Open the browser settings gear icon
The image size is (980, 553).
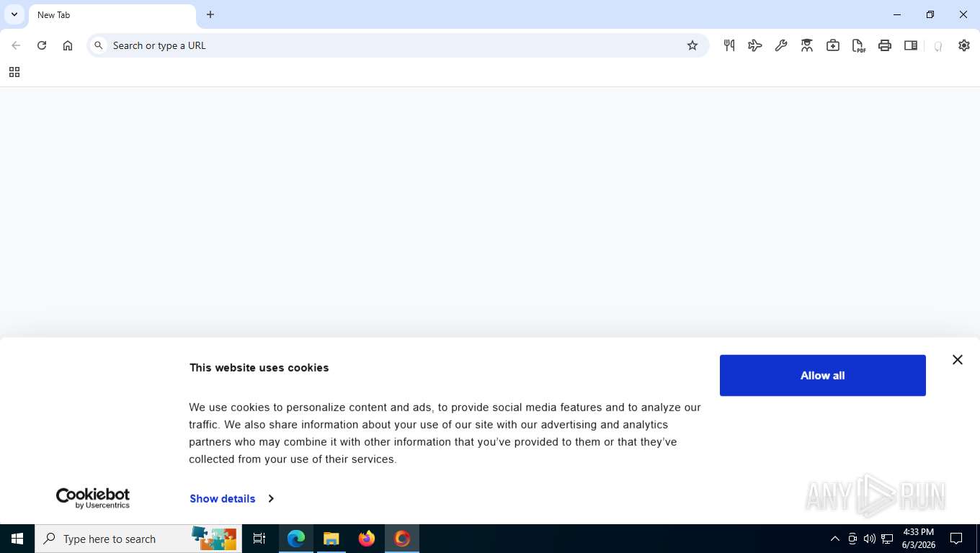pos(964,45)
